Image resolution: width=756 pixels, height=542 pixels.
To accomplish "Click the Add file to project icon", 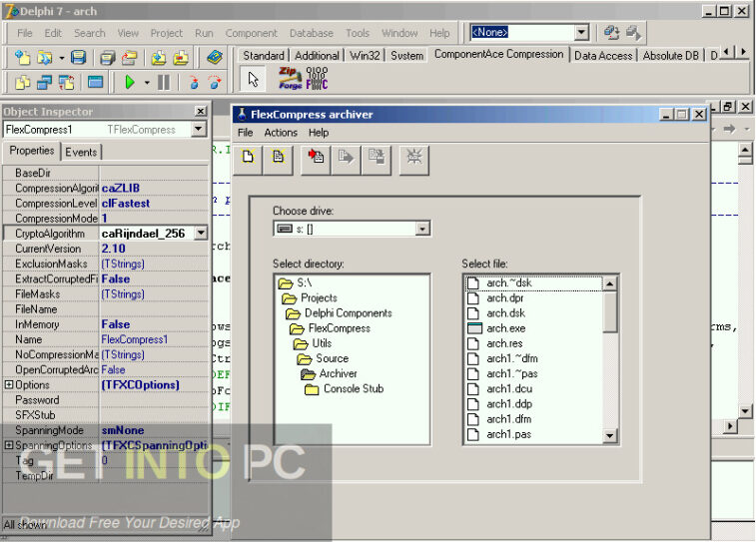I will coord(159,58).
